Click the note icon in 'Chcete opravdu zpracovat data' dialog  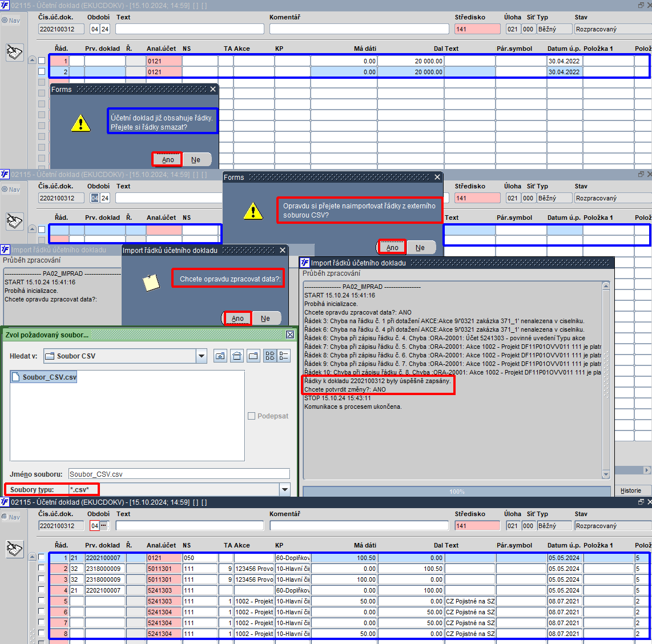click(151, 283)
